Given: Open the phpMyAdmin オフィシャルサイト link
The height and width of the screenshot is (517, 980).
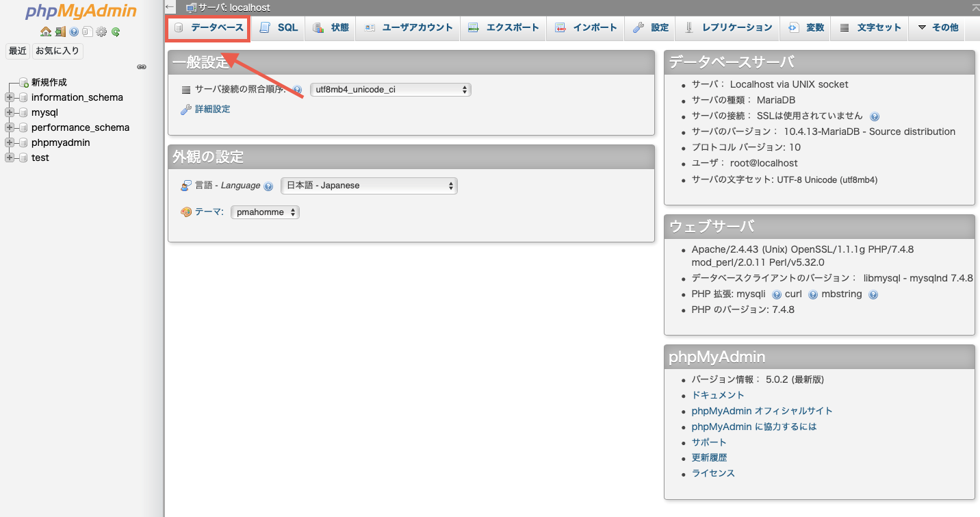Looking at the screenshot, I should click(762, 411).
